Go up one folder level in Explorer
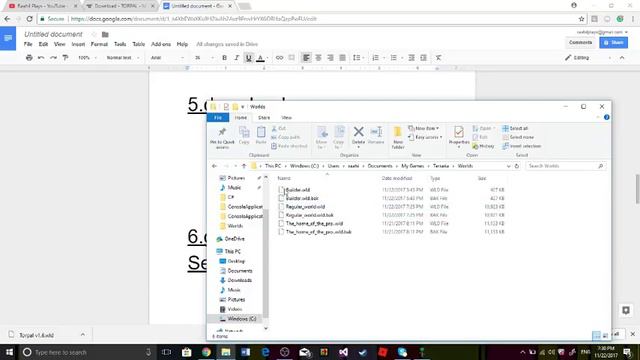Viewport: 640px width, 360px height. [244, 166]
